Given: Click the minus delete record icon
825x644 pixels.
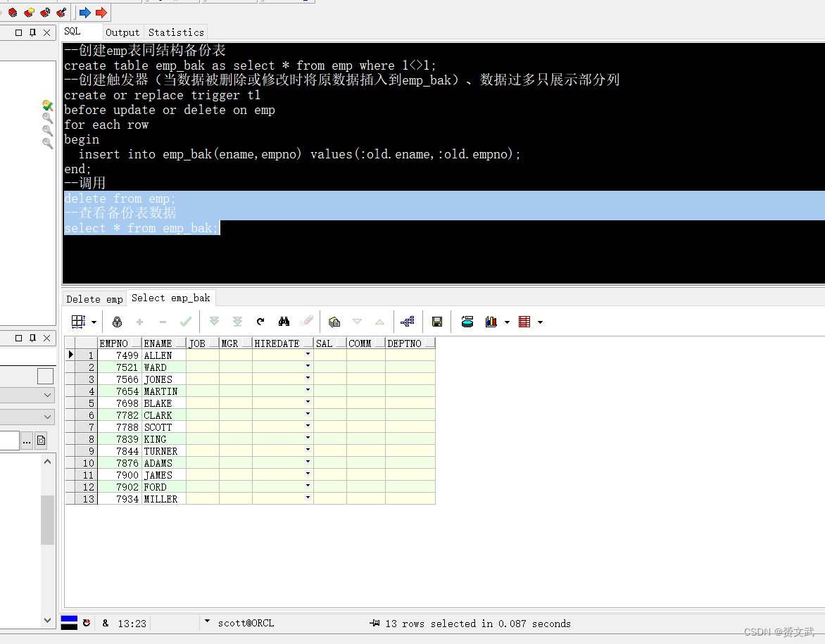Looking at the screenshot, I should point(163,322).
